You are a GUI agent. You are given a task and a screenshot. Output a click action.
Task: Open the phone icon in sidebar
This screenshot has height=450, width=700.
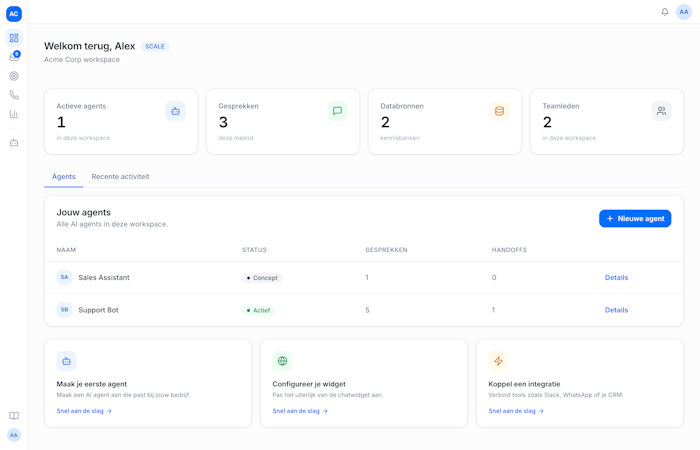14,95
